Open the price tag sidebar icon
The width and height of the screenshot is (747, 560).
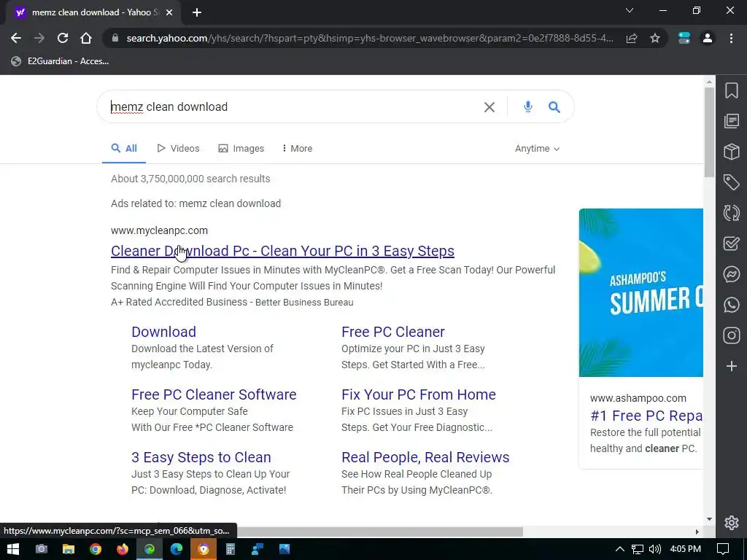(731, 182)
